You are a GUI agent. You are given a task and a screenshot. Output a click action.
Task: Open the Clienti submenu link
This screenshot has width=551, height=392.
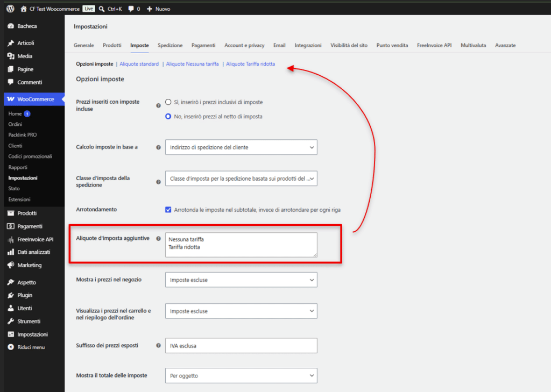(15, 146)
